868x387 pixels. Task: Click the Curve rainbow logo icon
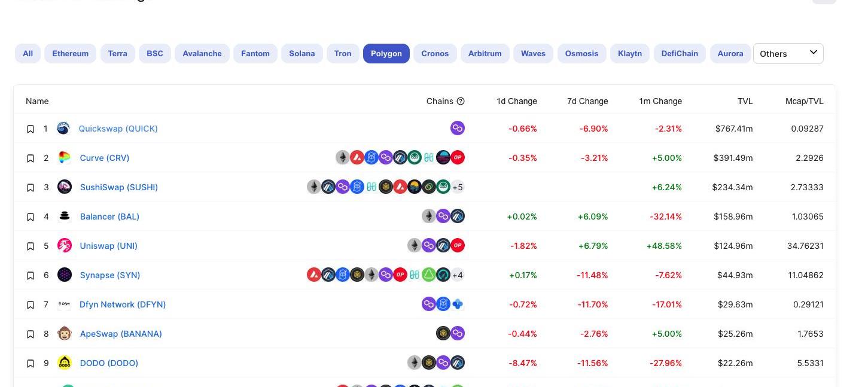[64, 158]
